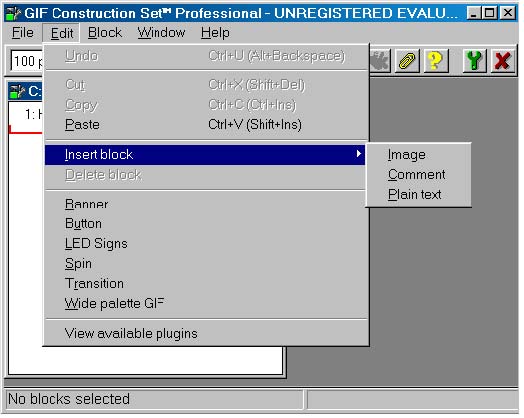524x418 pixels.
Task: Click the GIF Construction Set title bar icon
Action: pos(13,14)
